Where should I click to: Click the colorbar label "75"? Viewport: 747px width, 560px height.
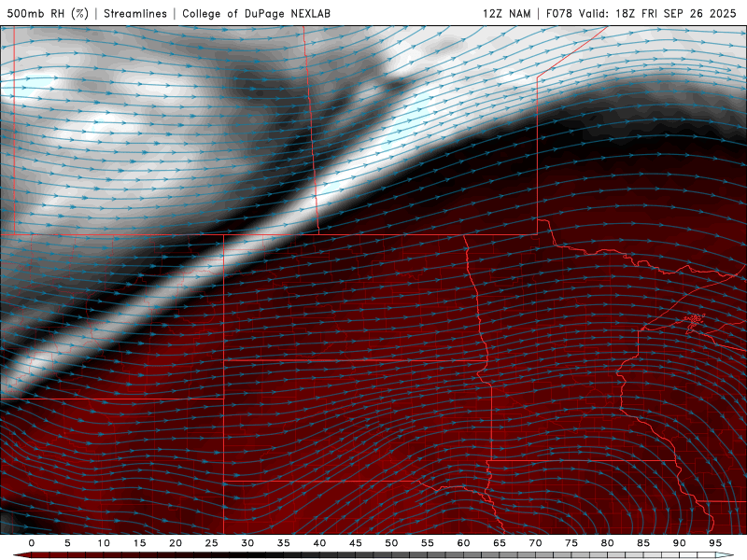tap(571, 543)
